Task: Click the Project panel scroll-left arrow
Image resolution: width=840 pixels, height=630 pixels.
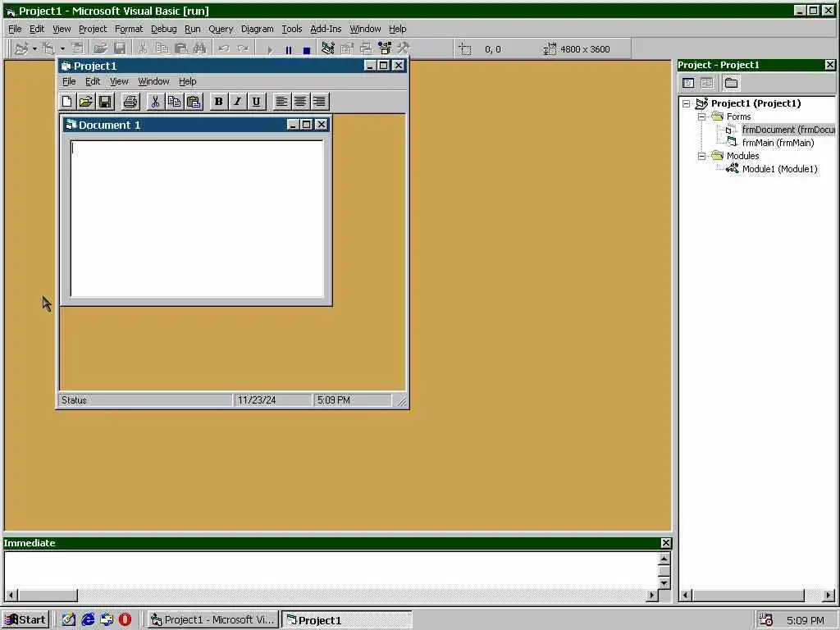Action: (687, 596)
